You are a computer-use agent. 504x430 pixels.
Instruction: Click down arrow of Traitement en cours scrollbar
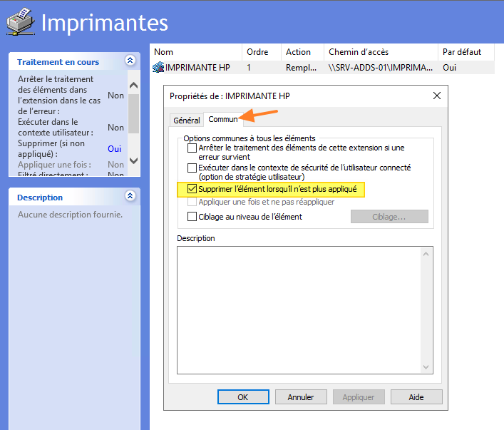pos(133,160)
